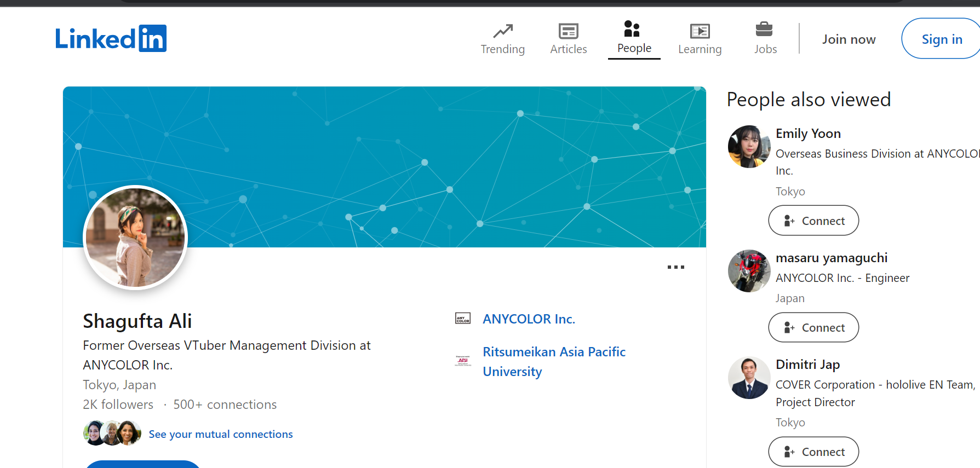Screen dimensions: 980x468
Task: Click the Sign in button
Action: pos(942,39)
